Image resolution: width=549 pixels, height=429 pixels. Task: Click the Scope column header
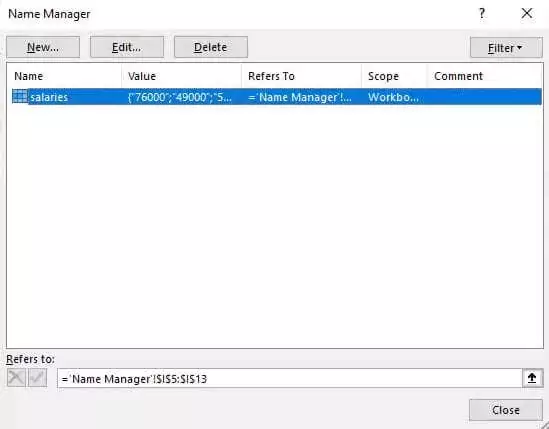click(x=383, y=76)
